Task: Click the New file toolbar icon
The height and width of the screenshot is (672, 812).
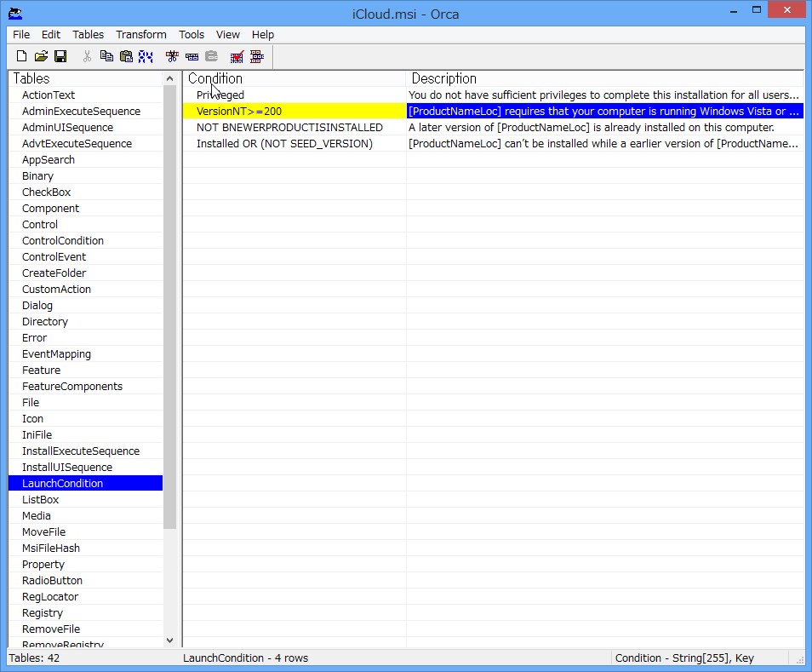Action: 22,56
